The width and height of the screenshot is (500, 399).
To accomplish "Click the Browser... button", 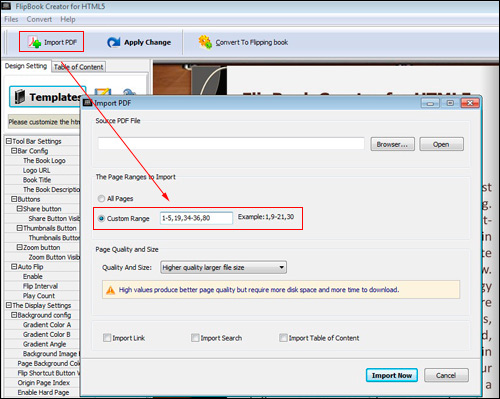I will 392,144.
